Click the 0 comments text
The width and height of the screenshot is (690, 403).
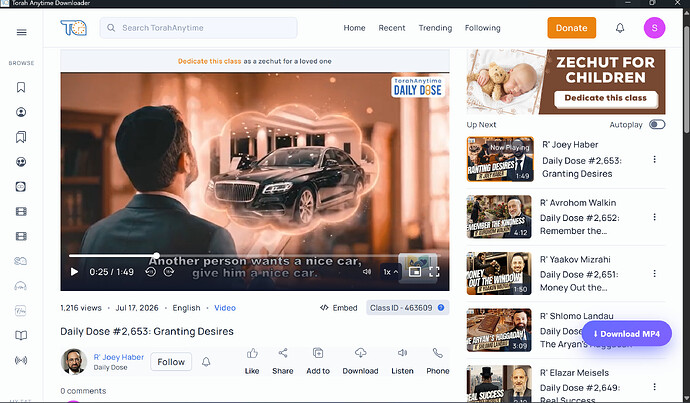[83, 391]
